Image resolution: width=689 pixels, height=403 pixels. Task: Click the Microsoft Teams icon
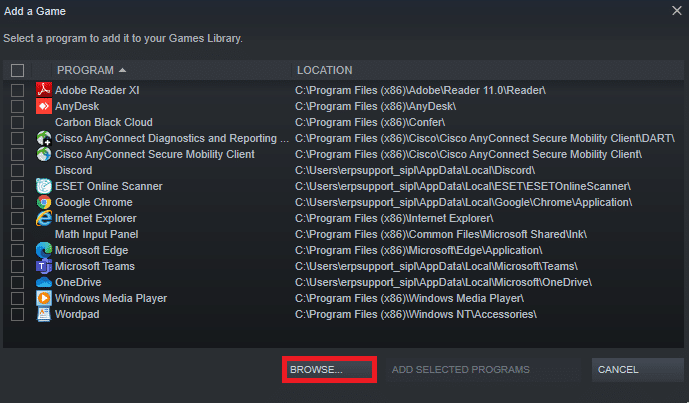click(x=44, y=266)
